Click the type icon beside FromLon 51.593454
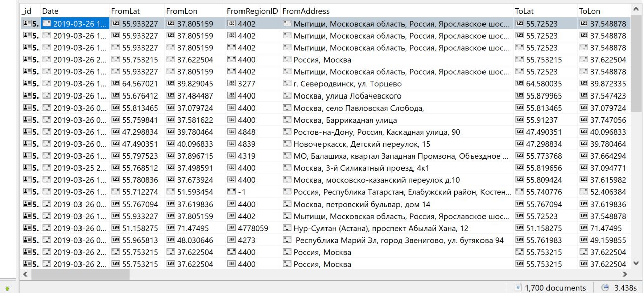This screenshot has height=293, width=644. (x=171, y=192)
